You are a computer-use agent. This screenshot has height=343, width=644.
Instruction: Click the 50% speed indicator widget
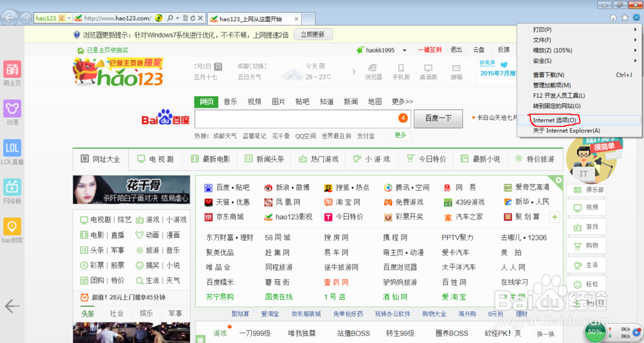[594, 331]
